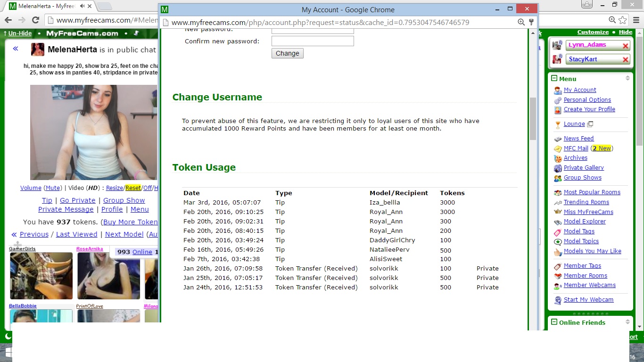Click the Mar 3rd, 2016, 05:07:07 date
The height and width of the screenshot is (362, 644).
click(x=222, y=202)
